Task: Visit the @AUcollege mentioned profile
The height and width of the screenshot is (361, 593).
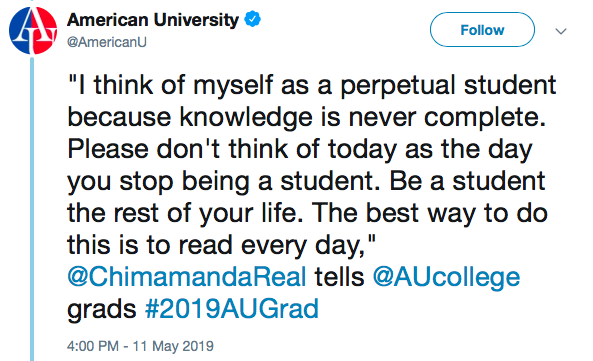Action: point(446,278)
